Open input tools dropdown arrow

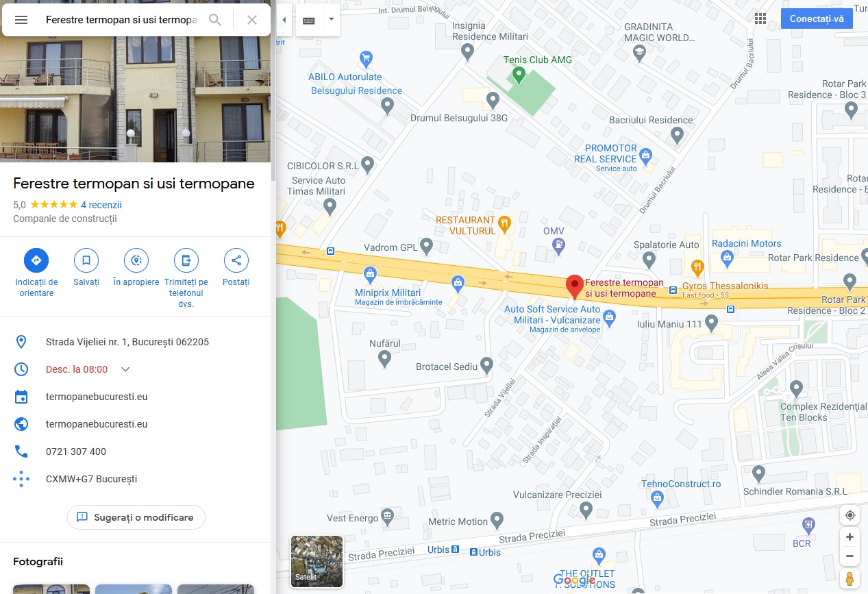coord(332,20)
